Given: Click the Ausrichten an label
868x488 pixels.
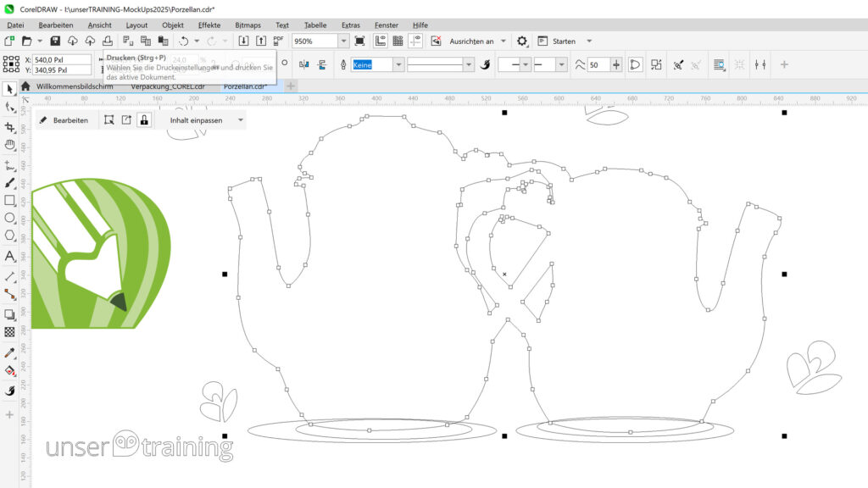Looking at the screenshot, I should (471, 41).
